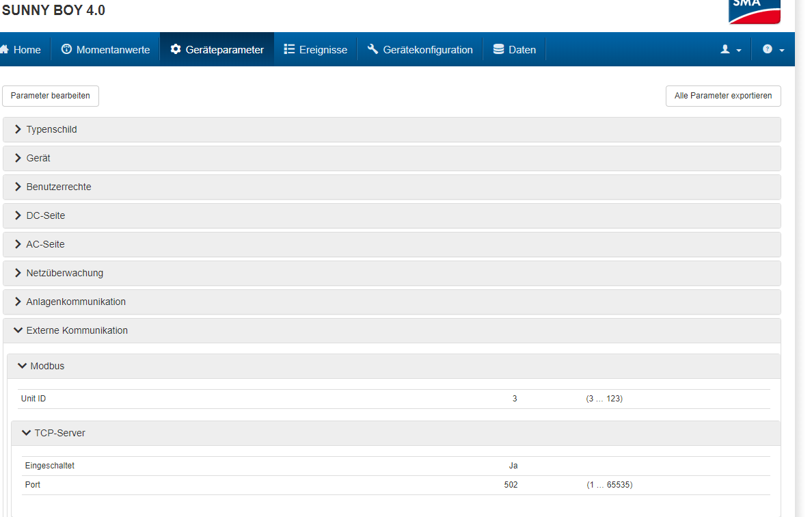Click the Port parameter label

click(x=33, y=485)
